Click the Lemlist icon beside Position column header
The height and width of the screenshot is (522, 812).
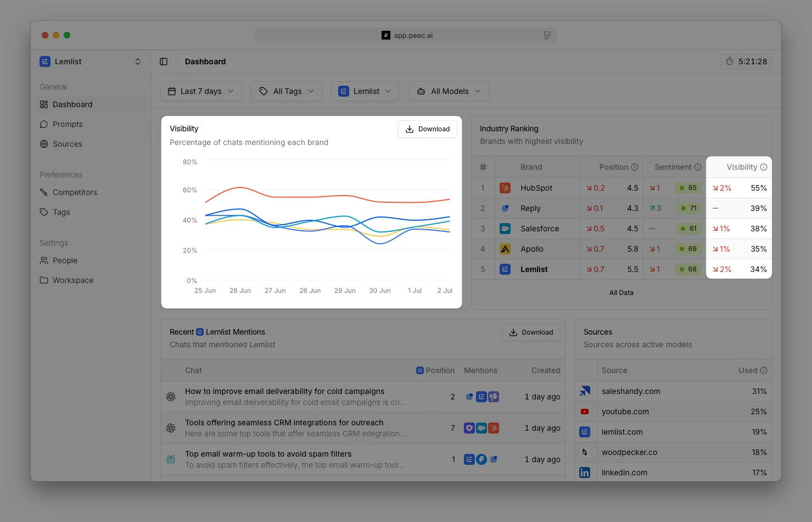point(420,370)
